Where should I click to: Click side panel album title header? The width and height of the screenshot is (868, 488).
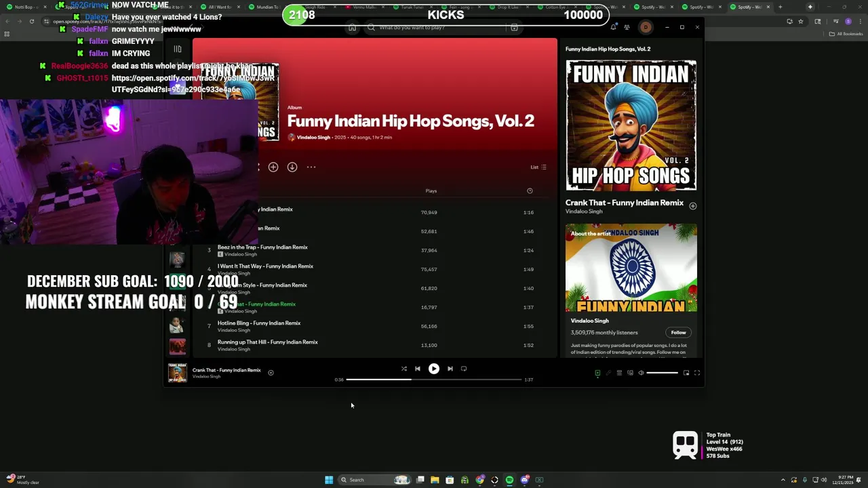click(x=608, y=49)
